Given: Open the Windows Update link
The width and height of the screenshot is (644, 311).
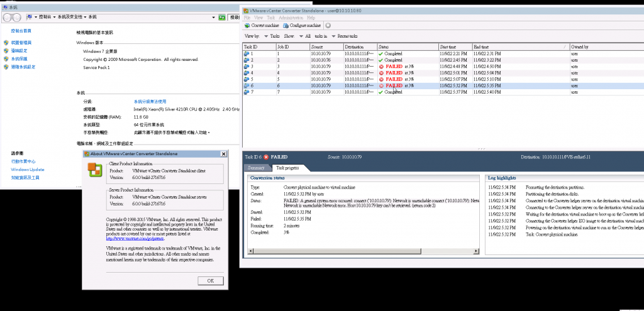Looking at the screenshot, I should [28, 170].
